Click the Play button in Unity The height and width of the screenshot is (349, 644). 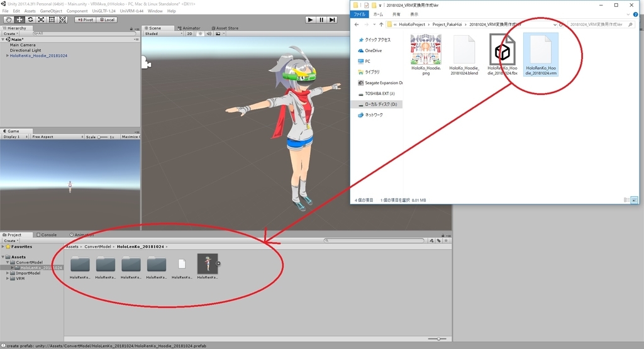[x=311, y=19]
